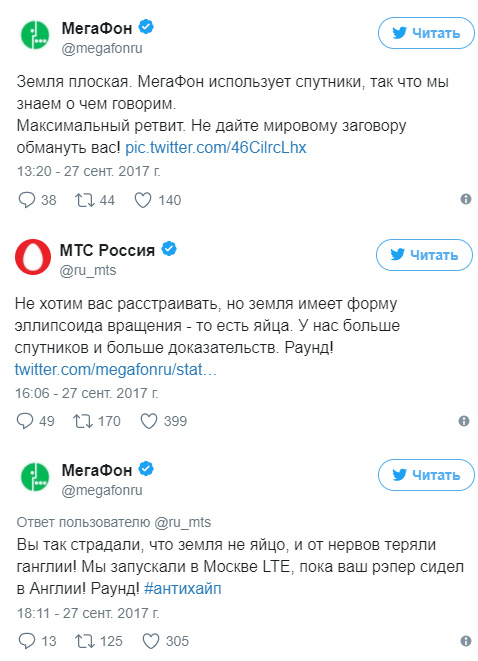This screenshot has width=478, height=661.
Task: Reply to the #антихайп MegaFon tweet
Action: (x=27, y=641)
